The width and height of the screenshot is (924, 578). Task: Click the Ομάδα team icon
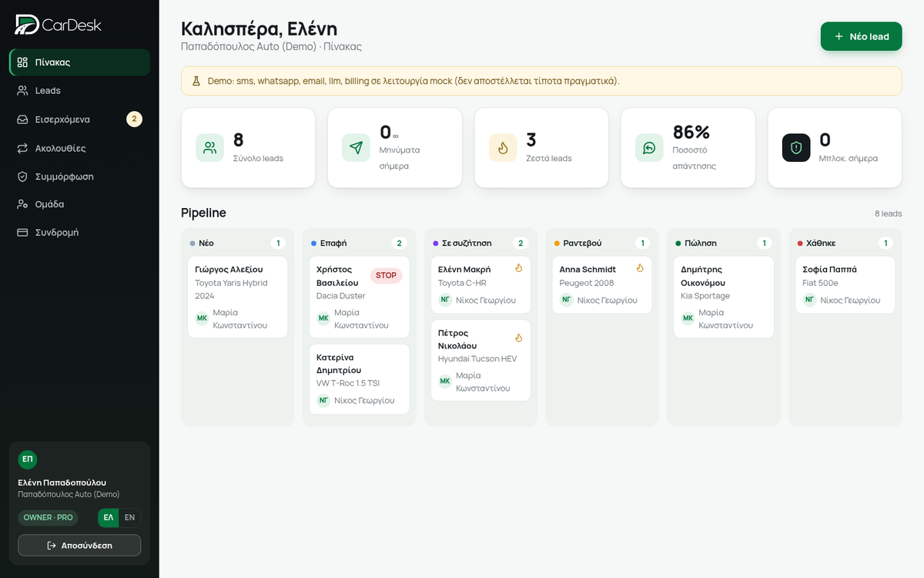23,204
